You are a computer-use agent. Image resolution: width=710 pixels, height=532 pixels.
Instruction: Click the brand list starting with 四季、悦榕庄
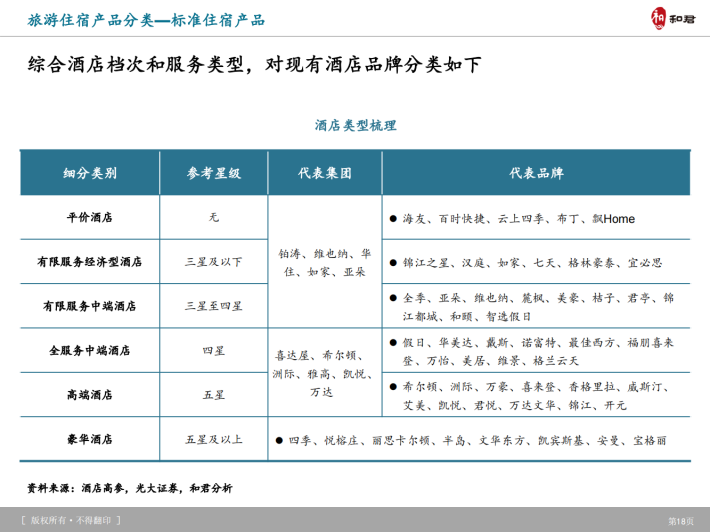point(471,440)
